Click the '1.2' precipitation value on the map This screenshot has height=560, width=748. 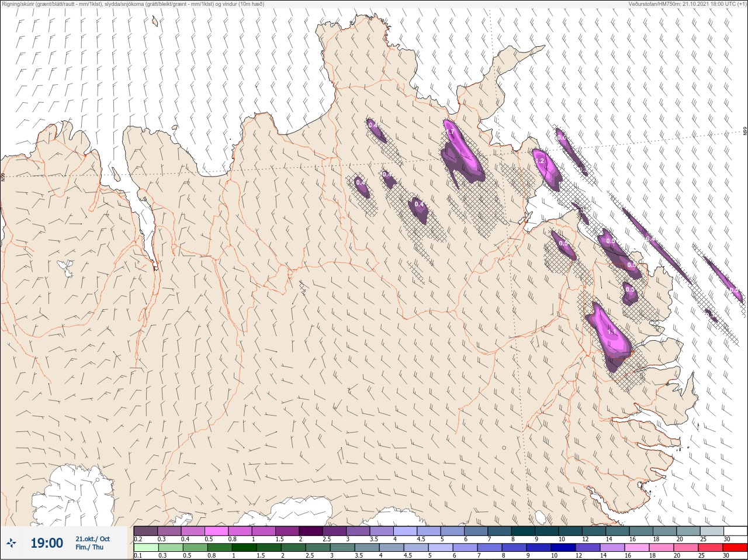pyautogui.click(x=540, y=161)
